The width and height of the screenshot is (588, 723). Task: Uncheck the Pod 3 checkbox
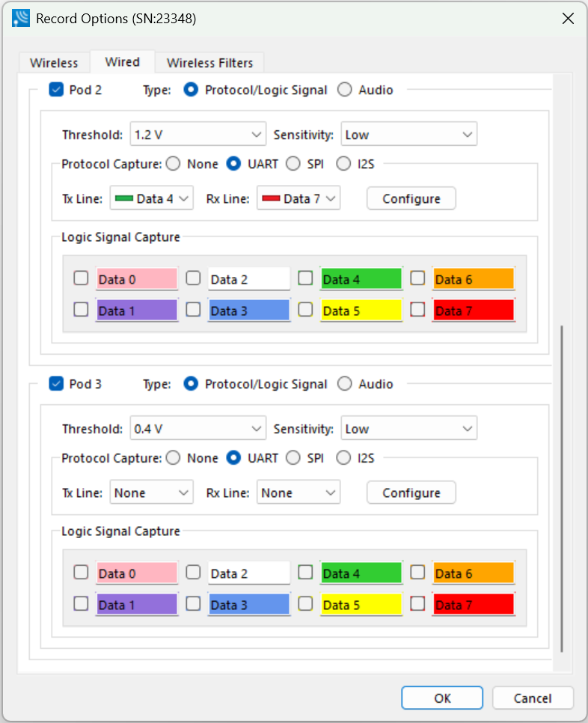56,384
